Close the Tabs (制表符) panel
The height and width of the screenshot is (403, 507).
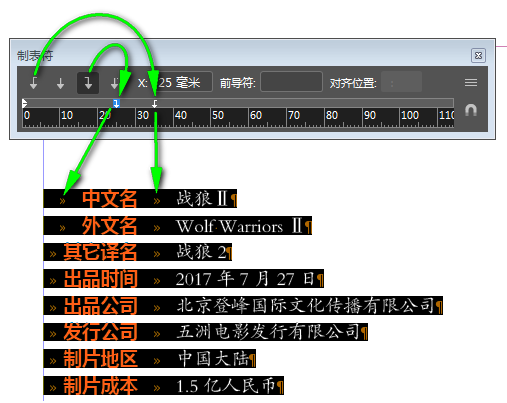pyautogui.click(x=478, y=55)
